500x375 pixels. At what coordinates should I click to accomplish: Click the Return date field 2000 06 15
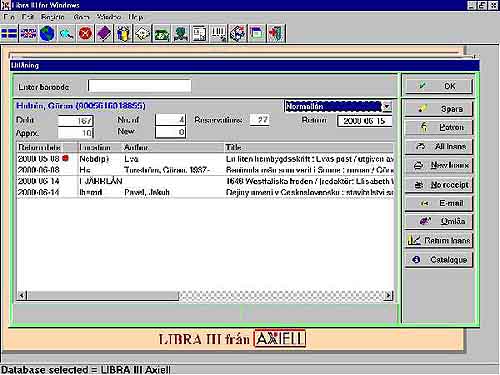pyautogui.click(x=364, y=121)
